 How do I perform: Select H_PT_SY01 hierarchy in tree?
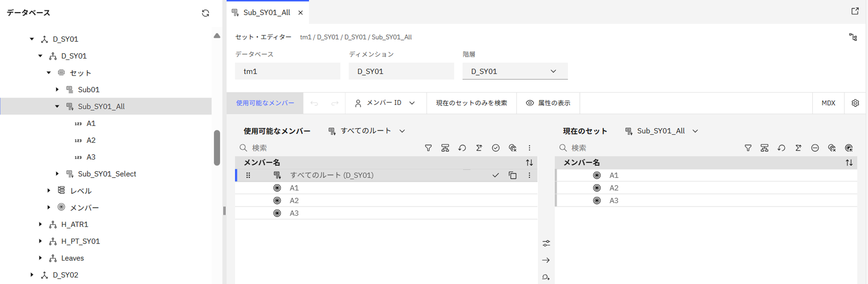pos(80,241)
